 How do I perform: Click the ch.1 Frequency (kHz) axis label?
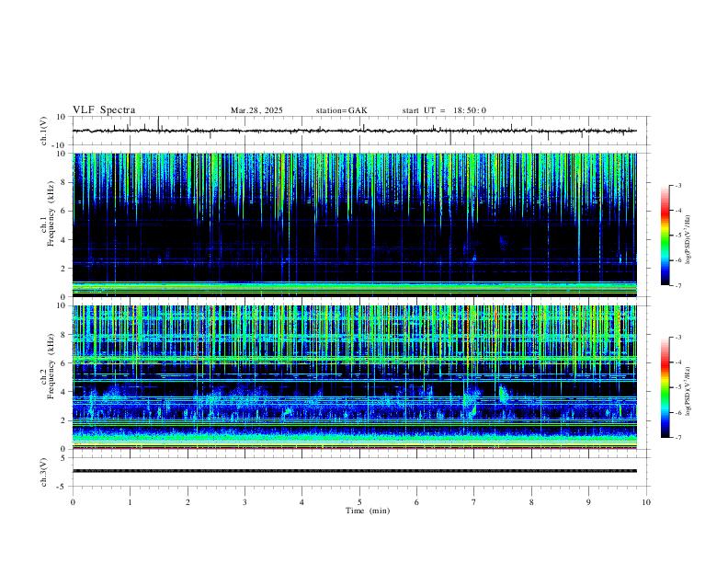click(49, 213)
